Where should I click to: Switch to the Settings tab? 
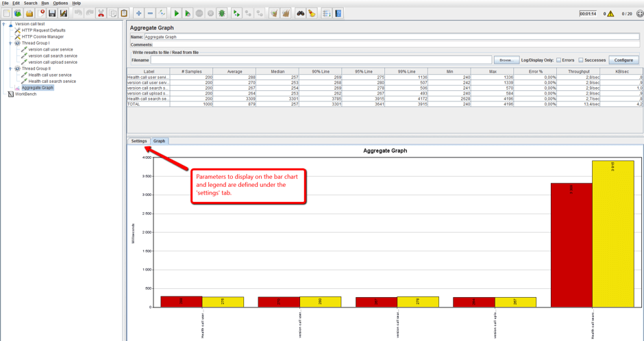click(x=139, y=141)
